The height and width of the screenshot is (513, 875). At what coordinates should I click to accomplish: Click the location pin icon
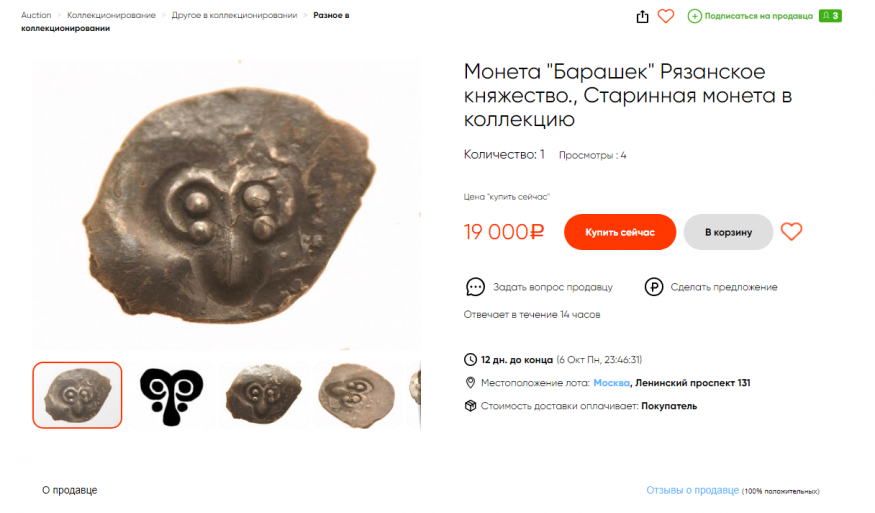tap(471, 383)
